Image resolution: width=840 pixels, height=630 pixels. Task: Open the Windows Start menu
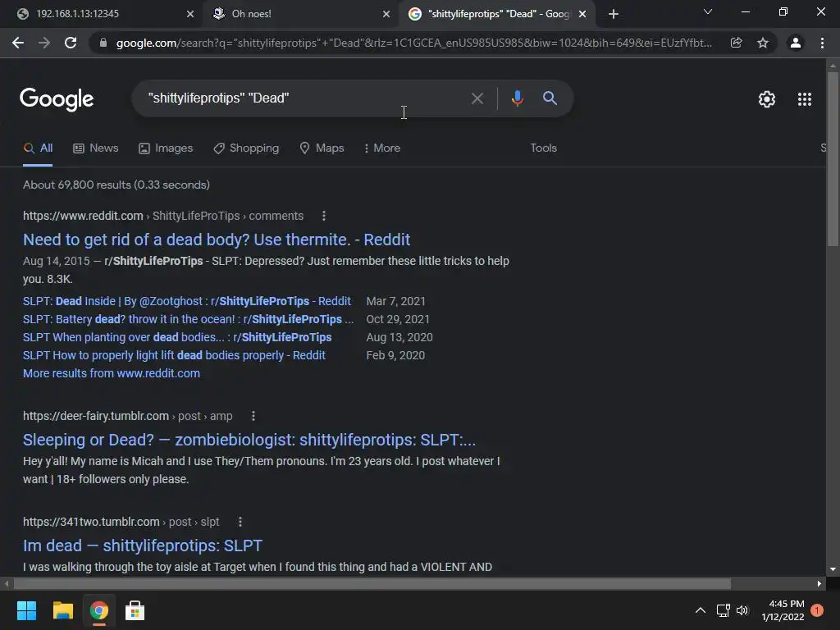(26, 610)
